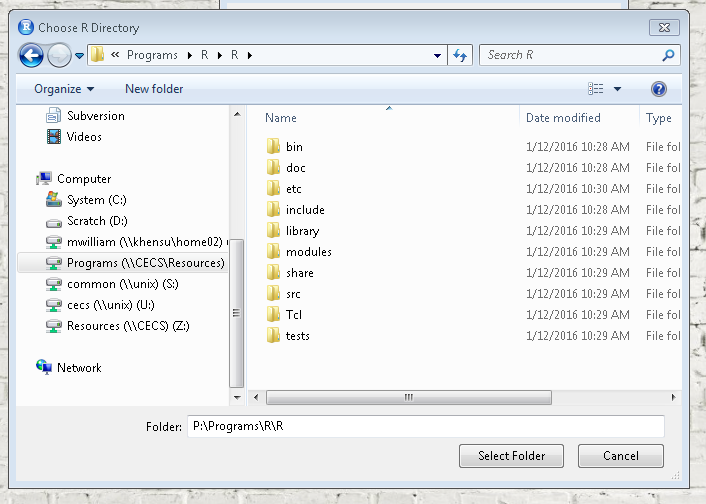Expand the arrow after the first R breadcrumb

coord(220,55)
